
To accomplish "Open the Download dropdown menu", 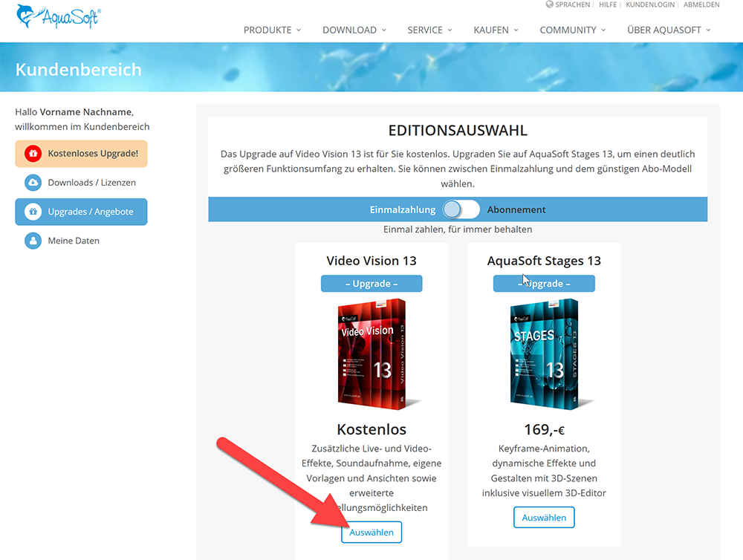I will pyautogui.click(x=354, y=30).
